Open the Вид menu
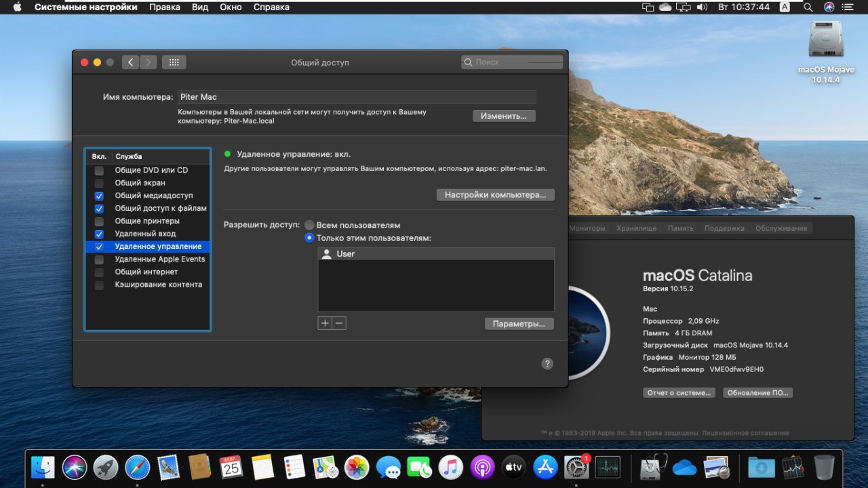 [200, 7]
